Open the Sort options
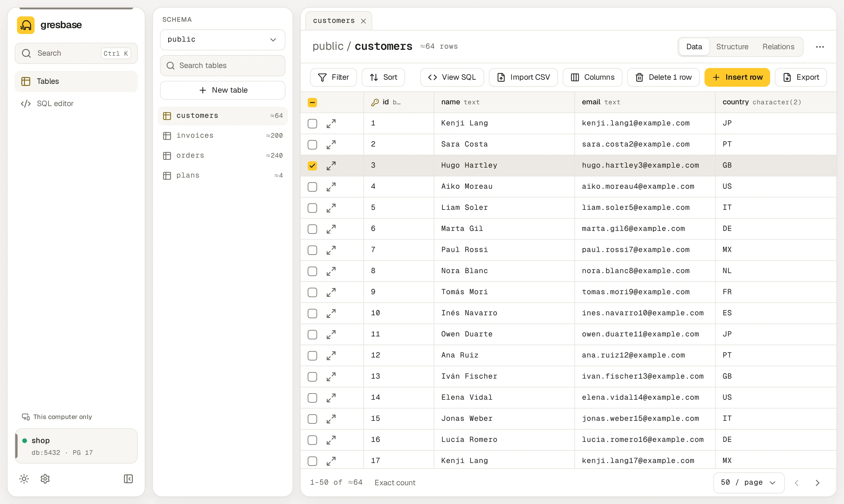Image resolution: width=844 pixels, height=504 pixels. click(x=383, y=77)
